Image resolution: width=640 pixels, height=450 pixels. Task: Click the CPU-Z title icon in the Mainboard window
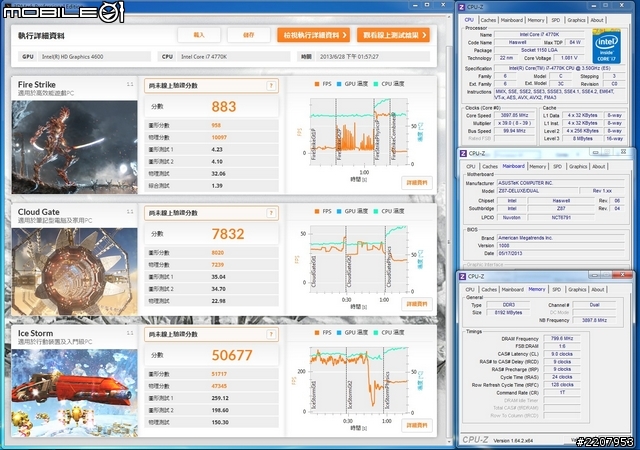pos(463,153)
